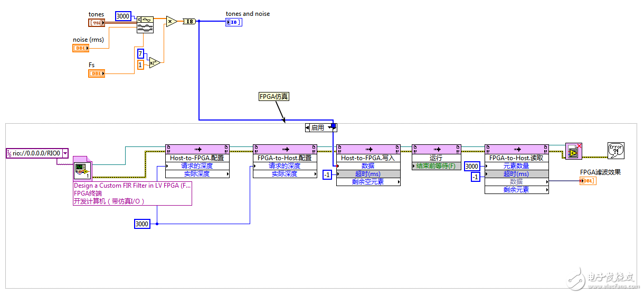Click the error handler icon
Screen dimensions: 644x295
click(x=615, y=151)
